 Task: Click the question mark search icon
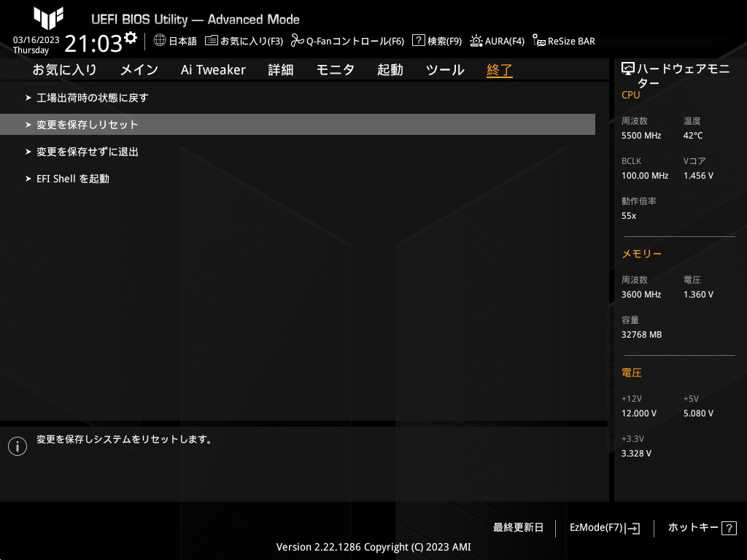(418, 40)
